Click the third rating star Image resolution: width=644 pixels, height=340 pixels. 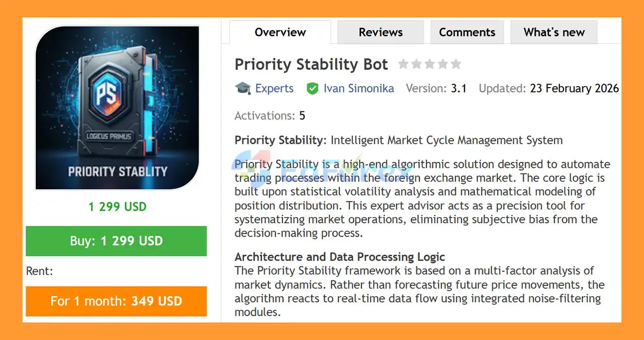(x=430, y=64)
